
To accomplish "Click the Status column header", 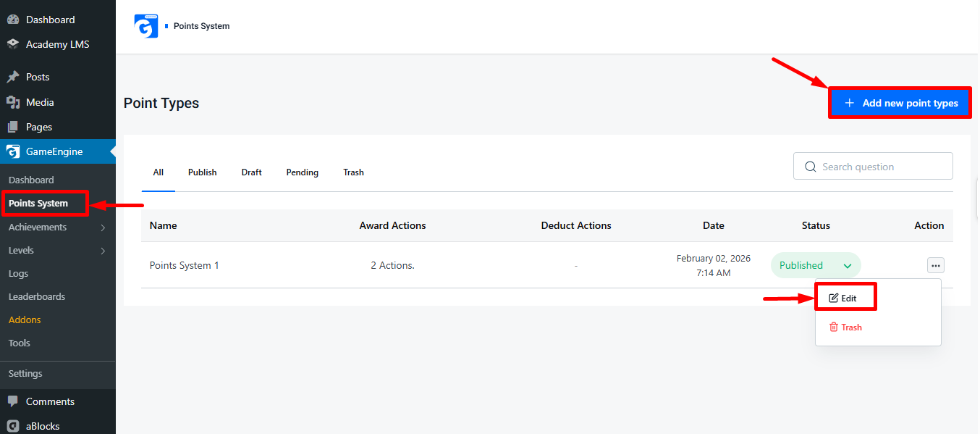I will coord(816,225).
